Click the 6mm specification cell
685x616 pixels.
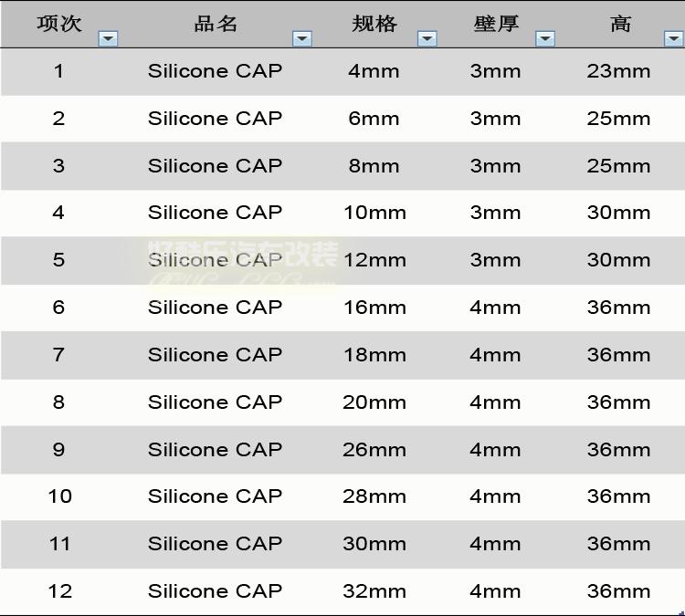[x=374, y=119]
